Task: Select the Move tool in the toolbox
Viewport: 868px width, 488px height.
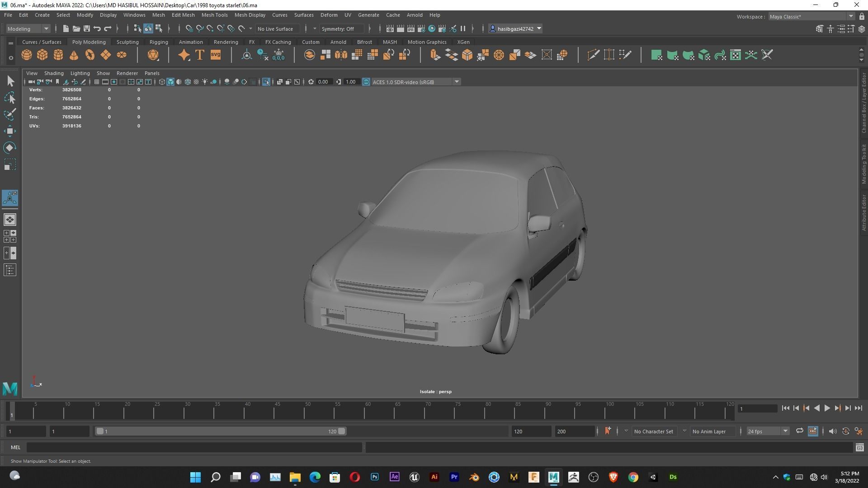Action: (10, 131)
